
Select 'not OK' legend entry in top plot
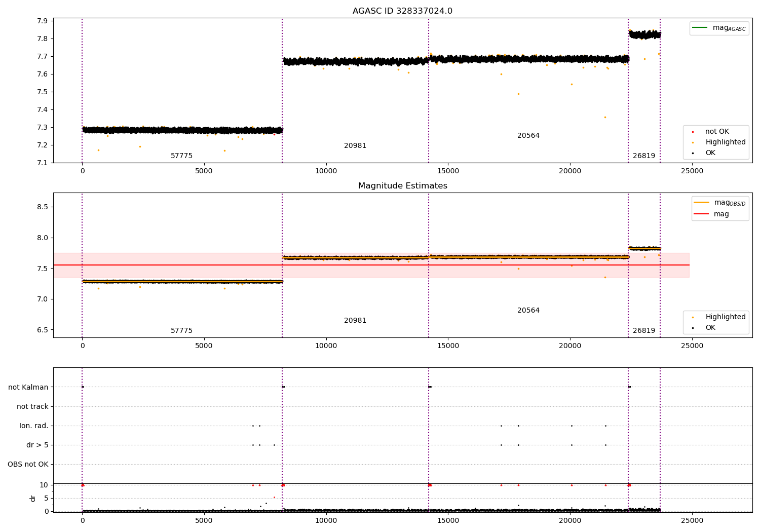pyautogui.click(x=717, y=132)
